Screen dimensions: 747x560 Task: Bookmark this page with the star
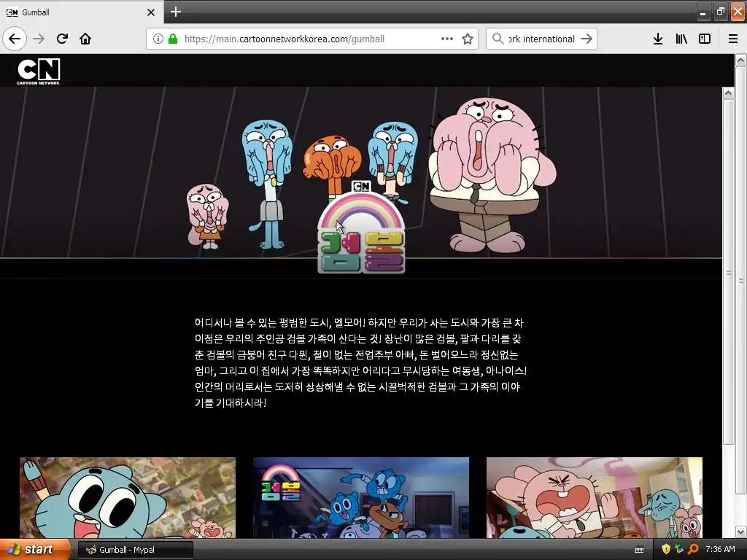[468, 39]
